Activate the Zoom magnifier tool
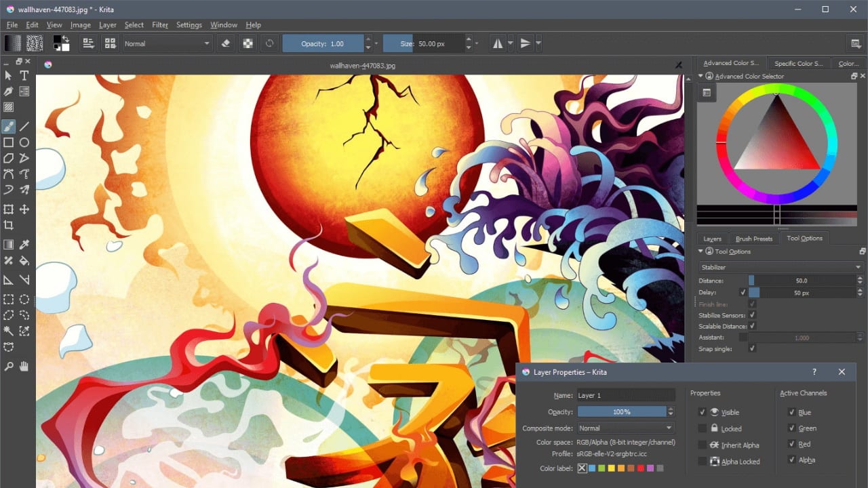This screenshot has height=488, width=868. pyautogui.click(x=9, y=367)
